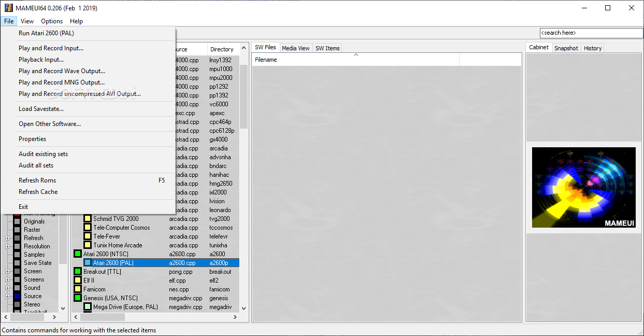Switch to the Media View tab
Image resolution: width=644 pixels, height=336 pixels.
[296, 48]
